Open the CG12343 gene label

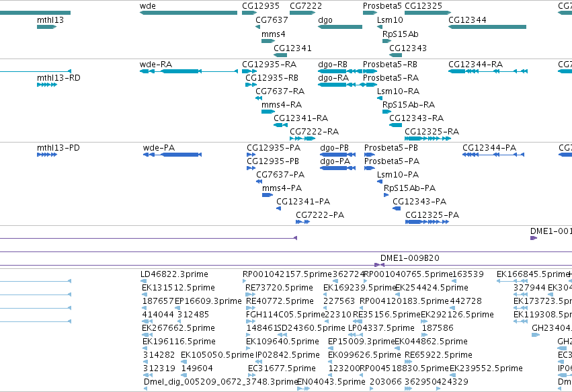[408, 48]
